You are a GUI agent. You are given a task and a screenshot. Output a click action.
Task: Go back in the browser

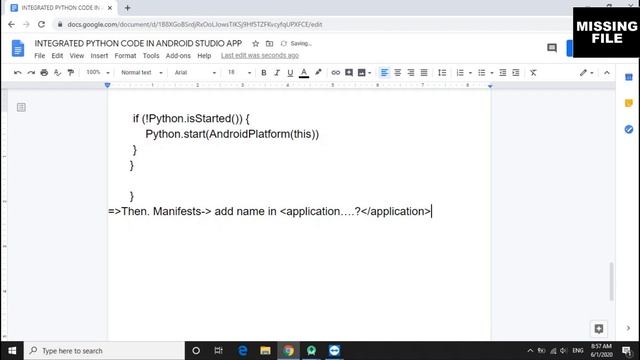coord(11,24)
